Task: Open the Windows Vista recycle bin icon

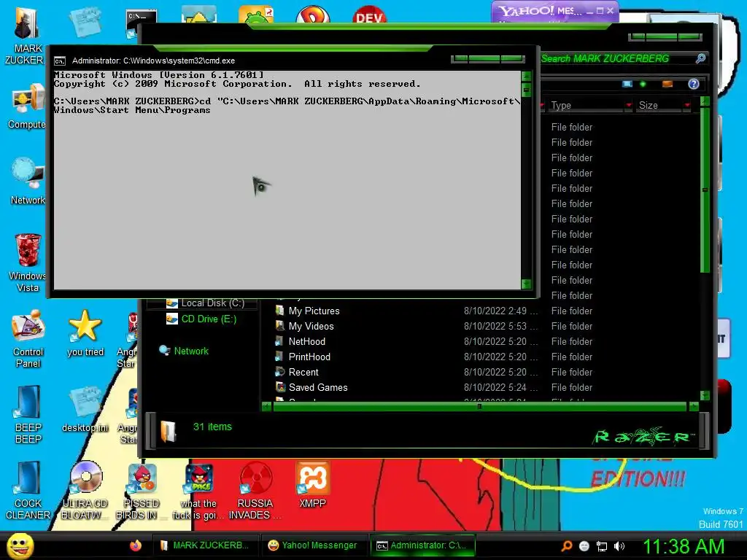Action: click(x=28, y=262)
